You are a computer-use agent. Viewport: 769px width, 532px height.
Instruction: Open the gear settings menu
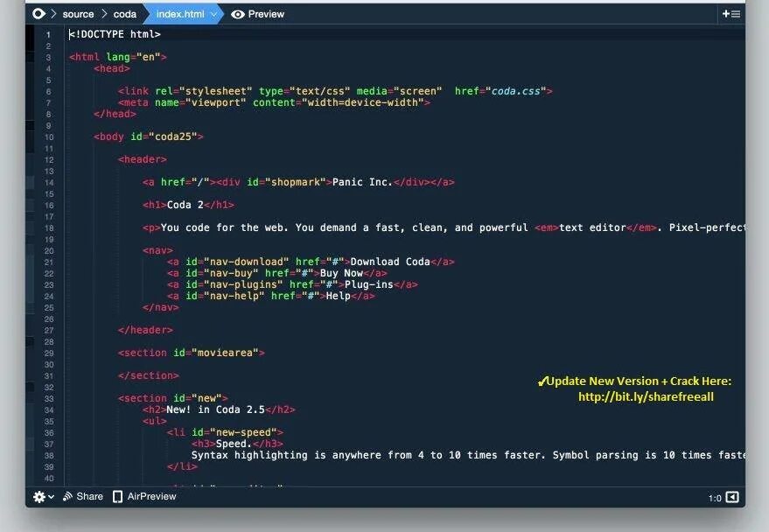coord(39,497)
